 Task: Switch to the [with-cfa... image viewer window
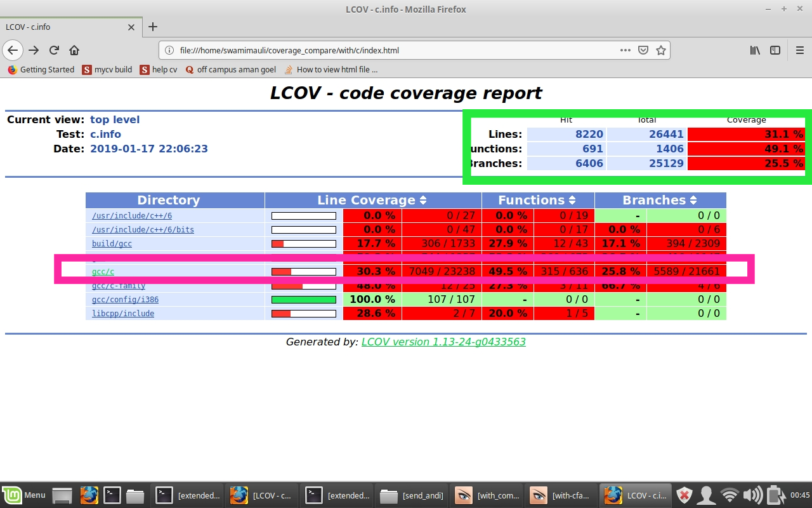pyautogui.click(x=561, y=495)
